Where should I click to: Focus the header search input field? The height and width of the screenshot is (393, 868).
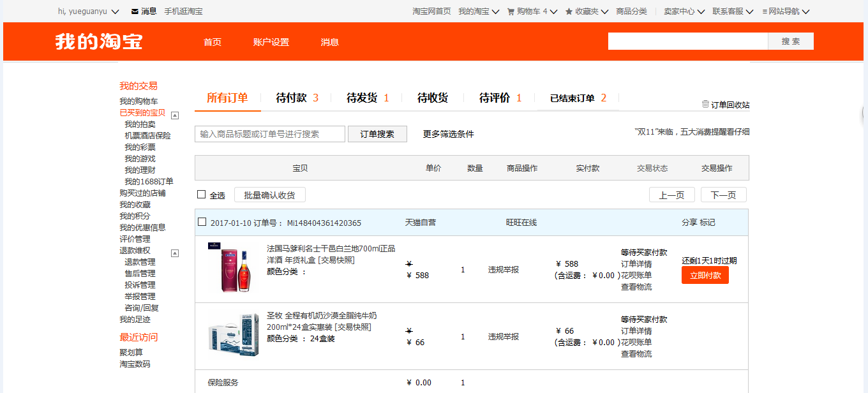[687, 41]
